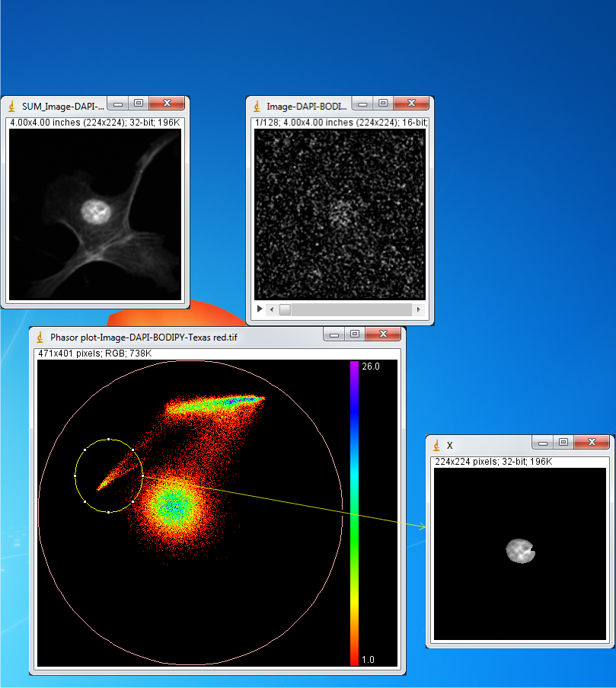The height and width of the screenshot is (688, 616).
Task: Click the segmented nucleus in the X image
Action: point(520,551)
